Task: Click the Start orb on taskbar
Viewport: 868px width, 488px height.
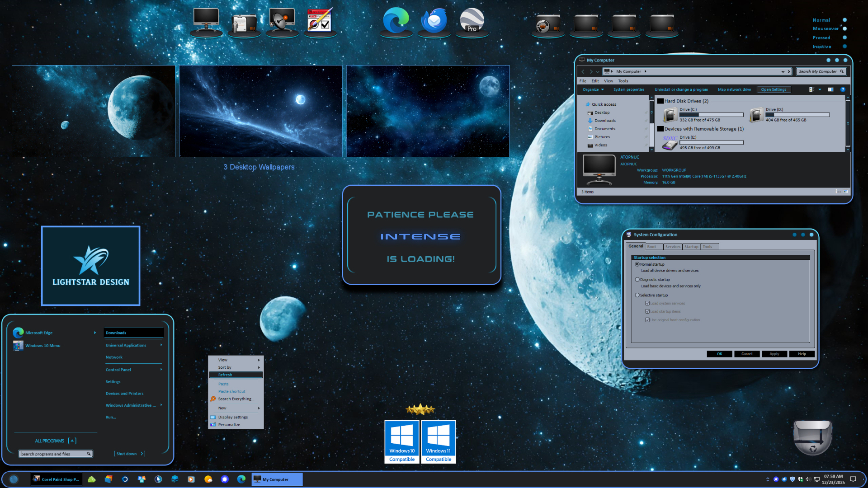Action: click(14, 479)
